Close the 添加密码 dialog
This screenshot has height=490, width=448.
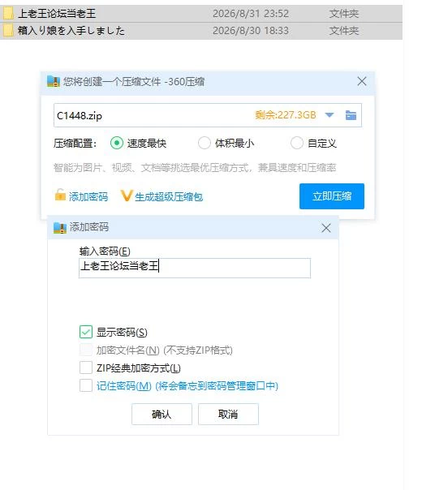tap(326, 228)
